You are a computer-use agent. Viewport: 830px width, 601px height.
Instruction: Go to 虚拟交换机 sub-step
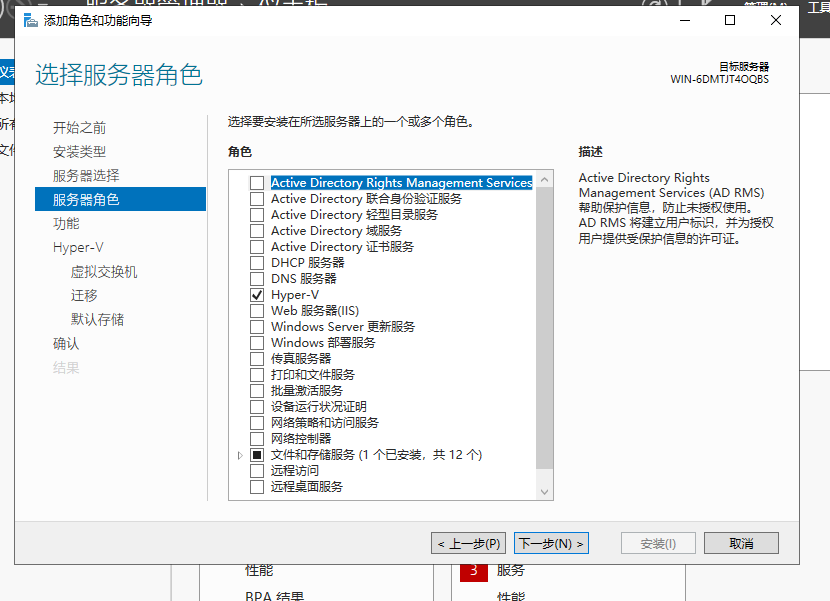pyautogui.click(x=104, y=272)
